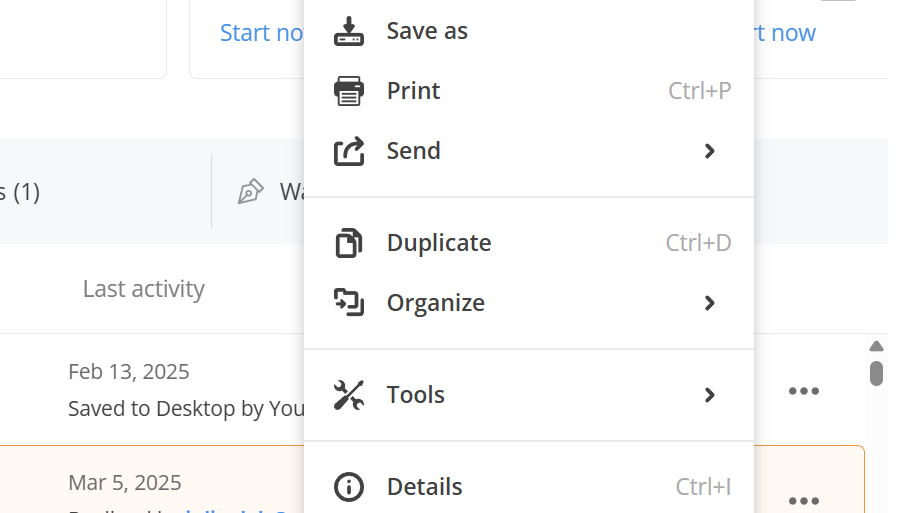Click the Details info icon
The height and width of the screenshot is (513, 900).
coord(348,487)
